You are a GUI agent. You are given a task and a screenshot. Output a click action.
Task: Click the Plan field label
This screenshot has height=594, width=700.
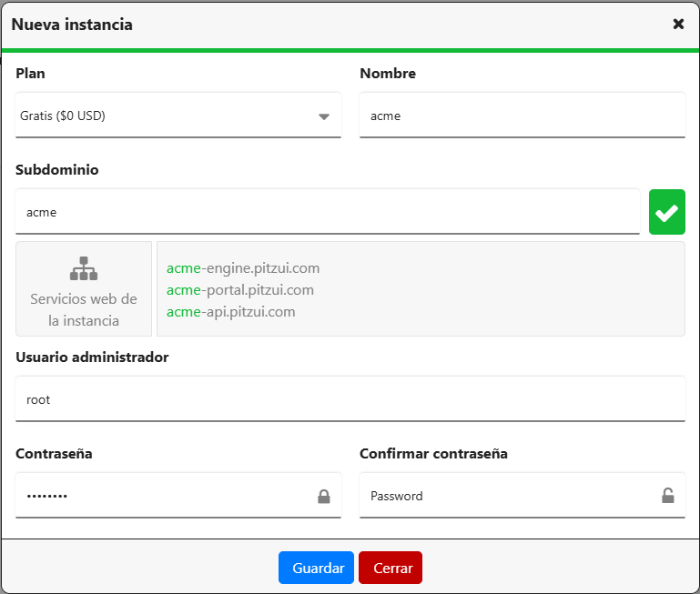point(30,73)
